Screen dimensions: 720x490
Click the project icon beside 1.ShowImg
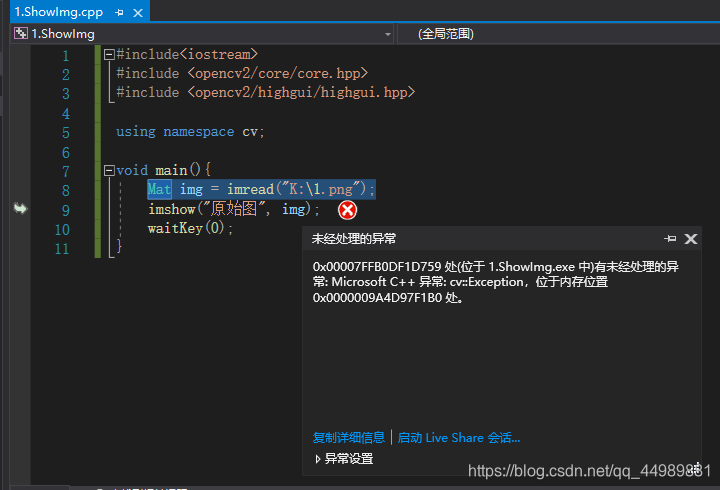[x=21, y=34]
